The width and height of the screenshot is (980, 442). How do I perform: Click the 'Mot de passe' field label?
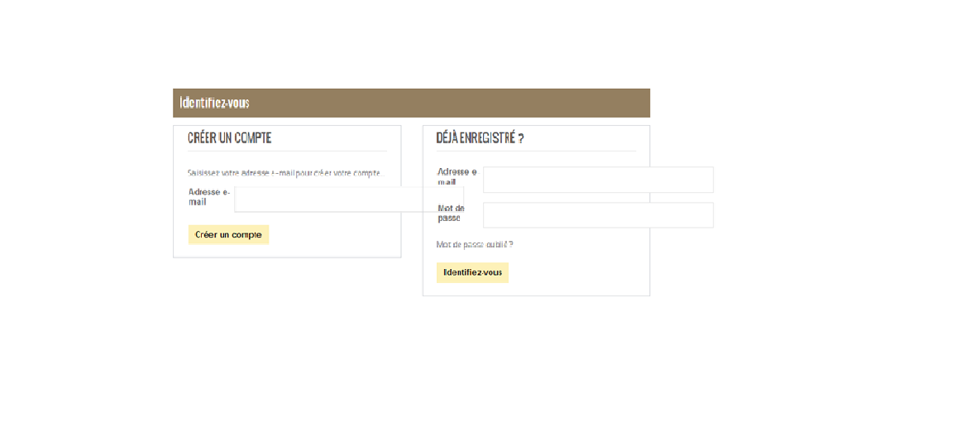click(450, 214)
